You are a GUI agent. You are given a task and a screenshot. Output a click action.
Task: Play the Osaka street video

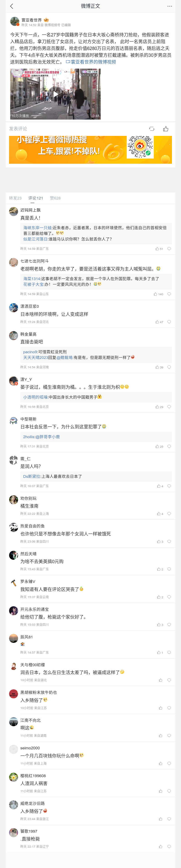pos(55,94)
